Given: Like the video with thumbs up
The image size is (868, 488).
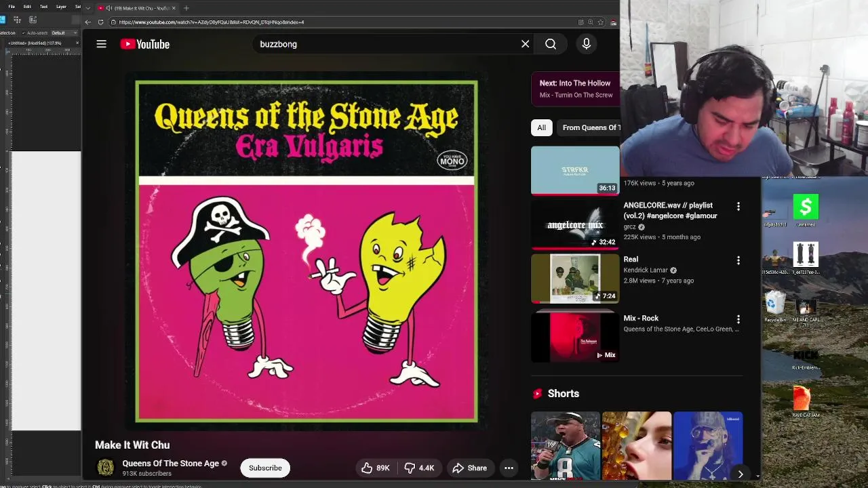Looking at the screenshot, I should pos(375,468).
